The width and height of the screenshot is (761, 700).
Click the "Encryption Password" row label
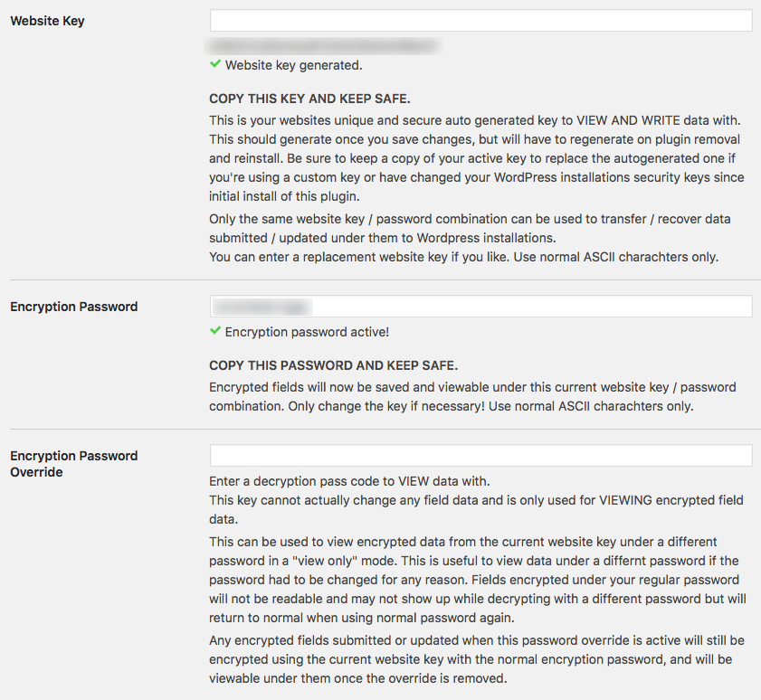(73, 307)
